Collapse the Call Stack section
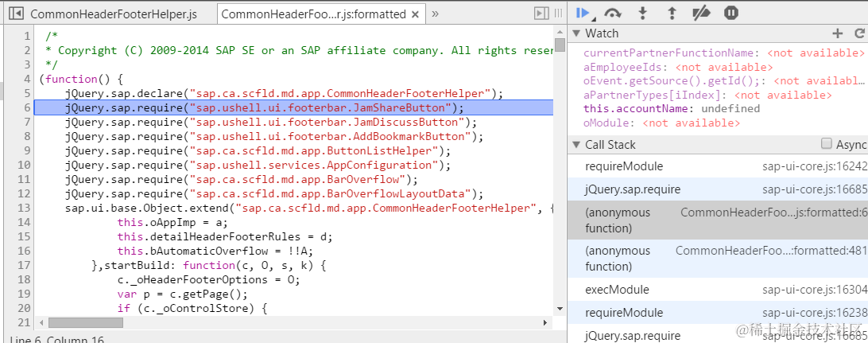Image resolution: width=868 pixels, height=343 pixels. coord(575,145)
